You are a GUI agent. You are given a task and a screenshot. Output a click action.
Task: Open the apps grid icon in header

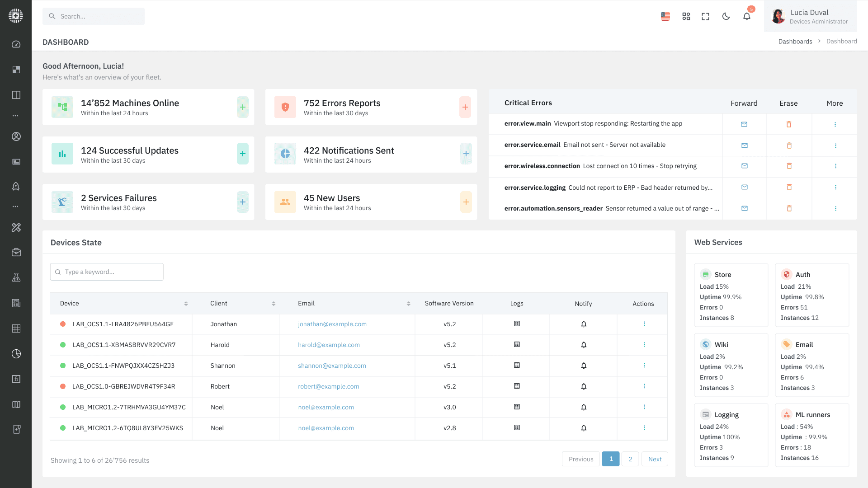coord(686,16)
